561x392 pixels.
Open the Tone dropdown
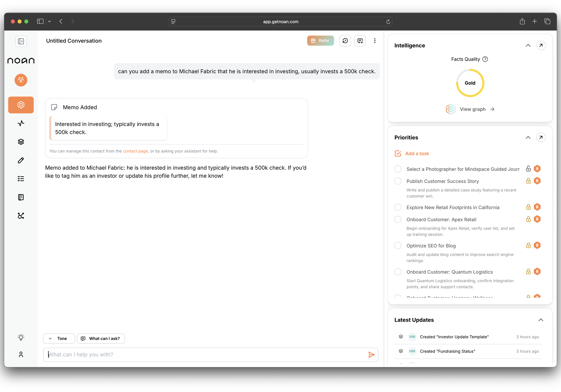point(59,338)
